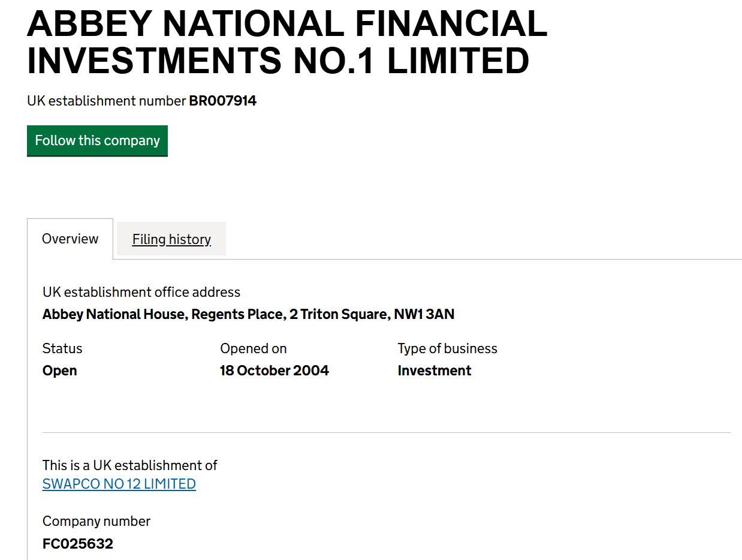Click the INVESTMENTS NO.1 LIMITED title line

278,61
